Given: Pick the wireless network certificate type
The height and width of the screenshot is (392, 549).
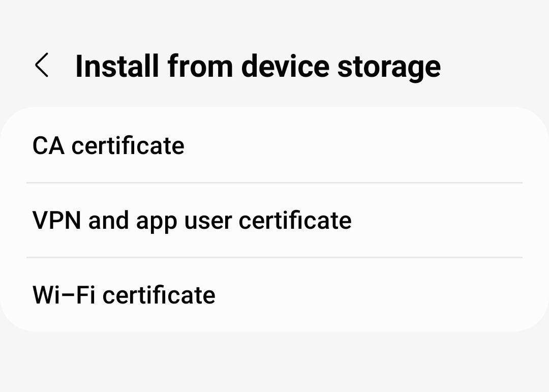Looking at the screenshot, I should pos(124,295).
